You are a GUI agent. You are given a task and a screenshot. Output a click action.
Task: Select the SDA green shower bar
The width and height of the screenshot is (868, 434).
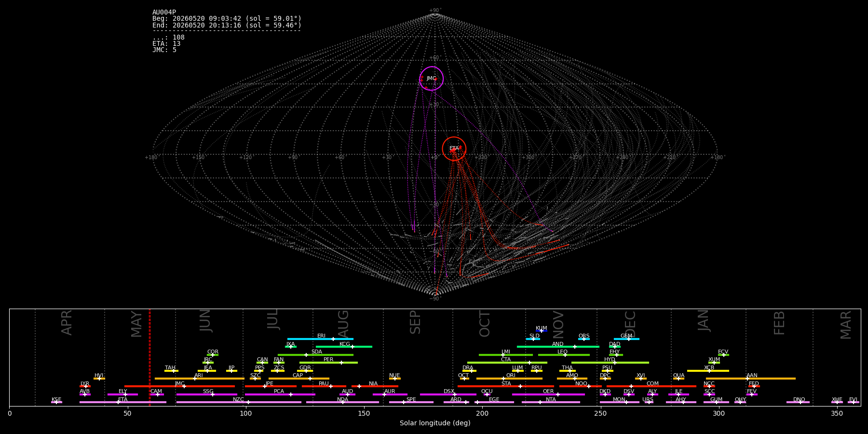pos(315,355)
